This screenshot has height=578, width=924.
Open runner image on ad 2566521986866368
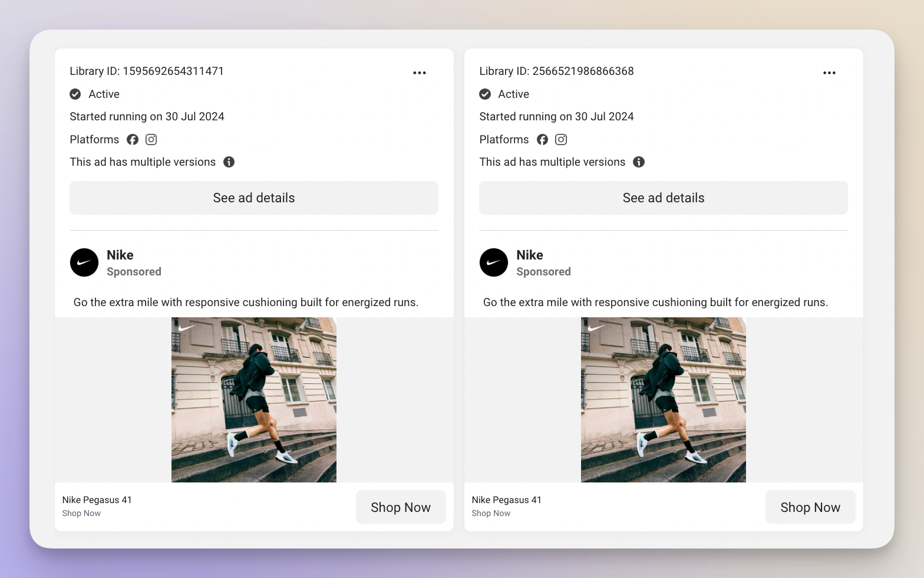(664, 400)
